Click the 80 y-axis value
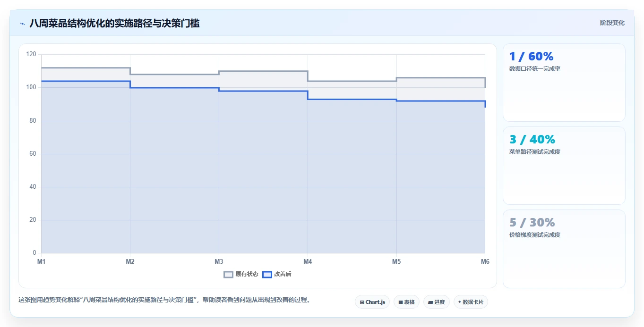 (x=33, y=121)
